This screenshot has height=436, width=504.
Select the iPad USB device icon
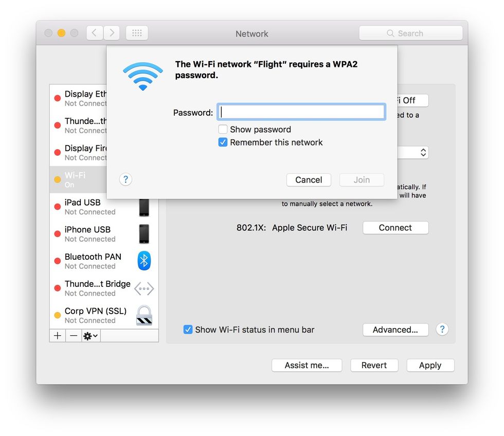click(144, 206)
